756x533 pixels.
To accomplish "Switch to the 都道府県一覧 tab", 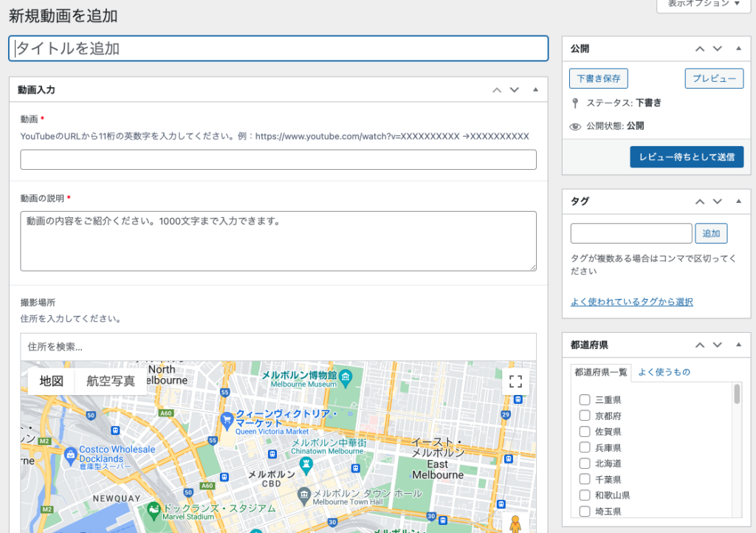I will [x=601, y=372].
